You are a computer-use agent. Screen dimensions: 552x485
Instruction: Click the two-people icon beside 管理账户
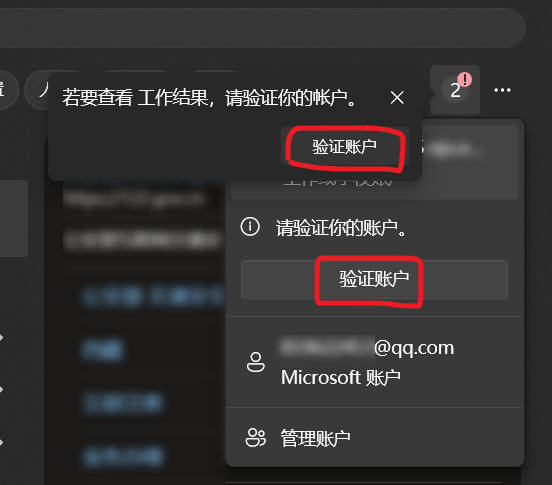tap(255, 438)
